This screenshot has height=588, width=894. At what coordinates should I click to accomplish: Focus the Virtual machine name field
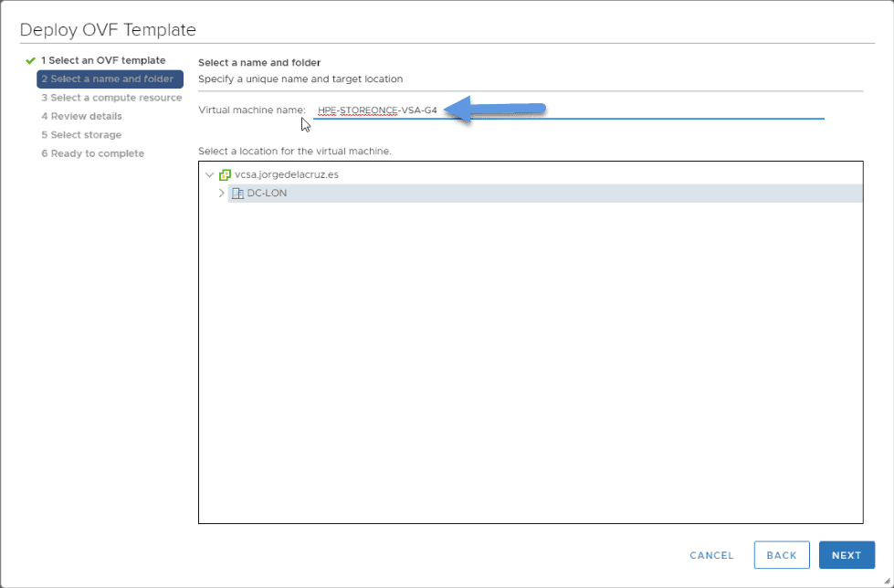point(568,110)
